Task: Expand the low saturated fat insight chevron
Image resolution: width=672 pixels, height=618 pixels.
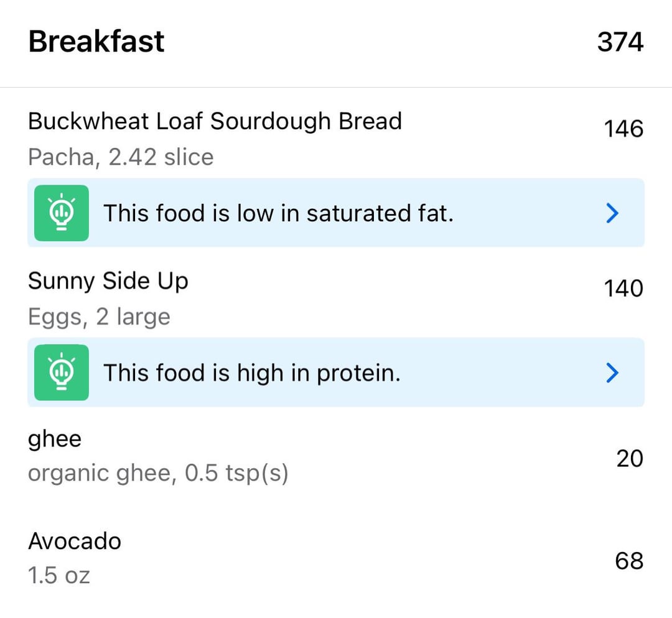Action: click(x=612, y=213)
